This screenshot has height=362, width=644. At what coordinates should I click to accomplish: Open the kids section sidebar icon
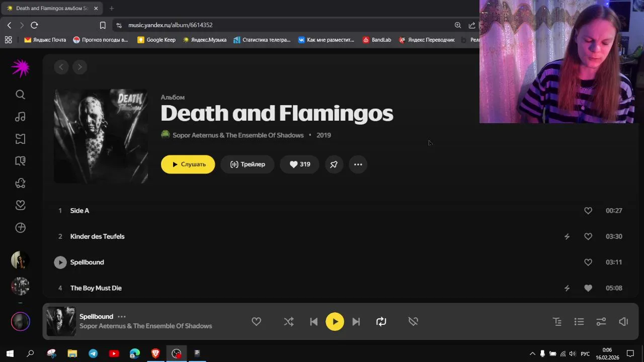(x=20, y=183)
